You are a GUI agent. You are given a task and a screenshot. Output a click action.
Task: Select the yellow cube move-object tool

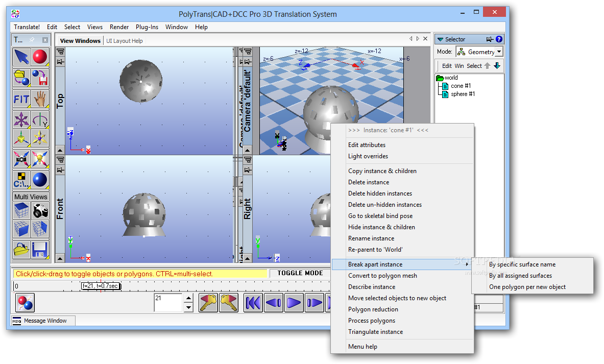tap(21, 137)
